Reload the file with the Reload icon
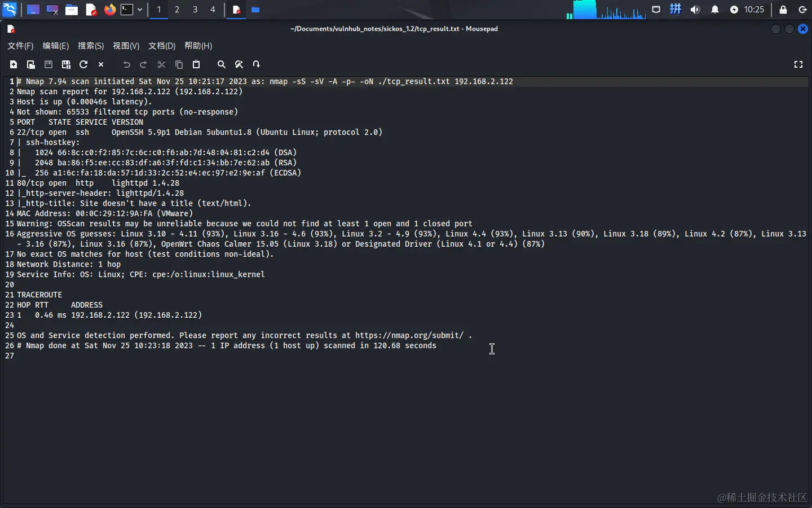812x508 pixels. (x=83, y=64)
